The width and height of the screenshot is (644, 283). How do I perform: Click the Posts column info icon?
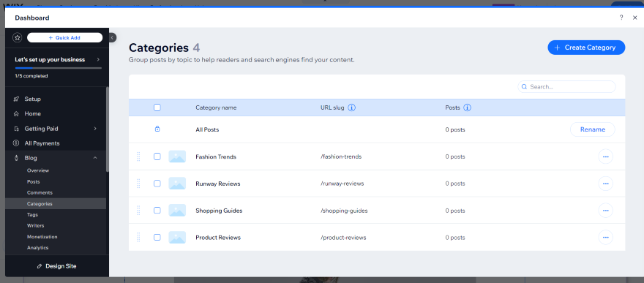pos(467,107)
